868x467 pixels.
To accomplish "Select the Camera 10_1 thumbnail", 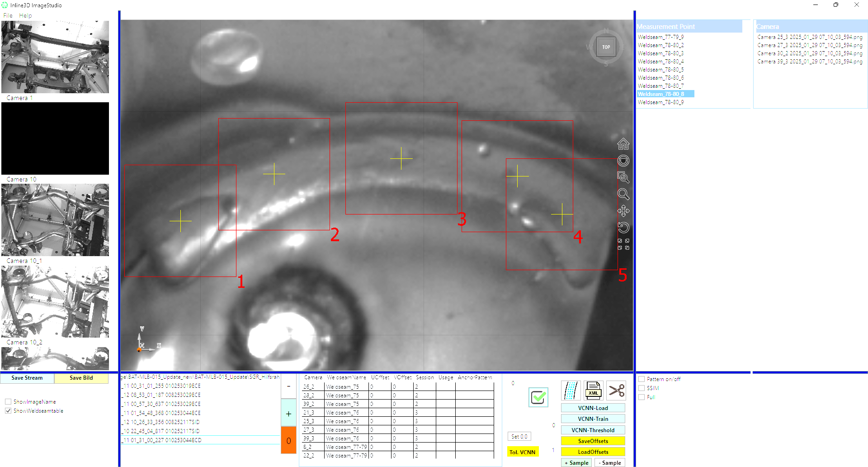I will click(x=55, y=220).
